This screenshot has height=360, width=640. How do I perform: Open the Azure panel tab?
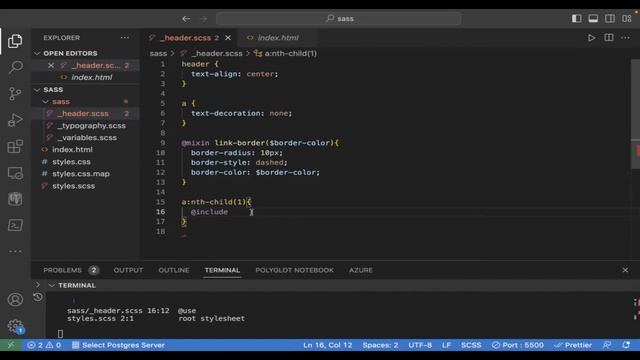click(360, 270)
